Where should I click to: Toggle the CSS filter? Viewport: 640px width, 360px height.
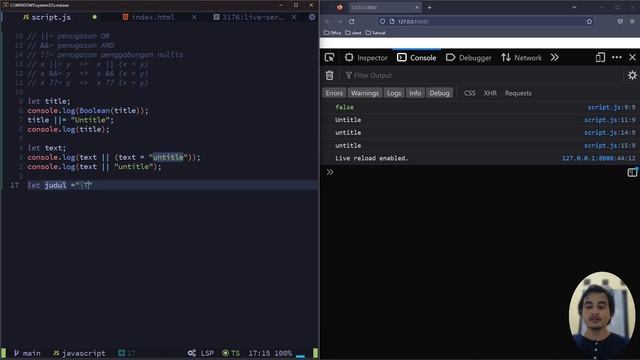click(x=469, y=93)
